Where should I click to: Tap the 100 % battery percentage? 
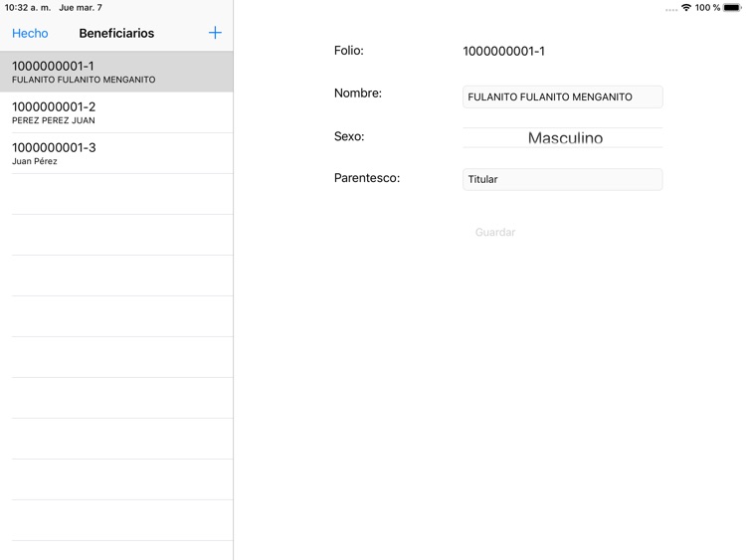[x=707, y=8]
